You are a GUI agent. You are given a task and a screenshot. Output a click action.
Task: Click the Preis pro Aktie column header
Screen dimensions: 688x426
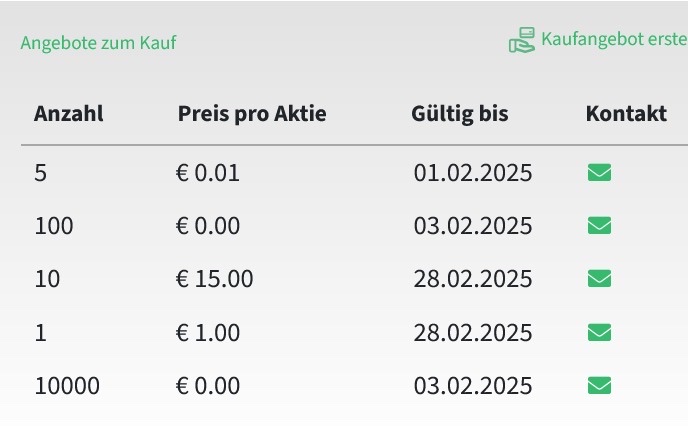(252, 114)
